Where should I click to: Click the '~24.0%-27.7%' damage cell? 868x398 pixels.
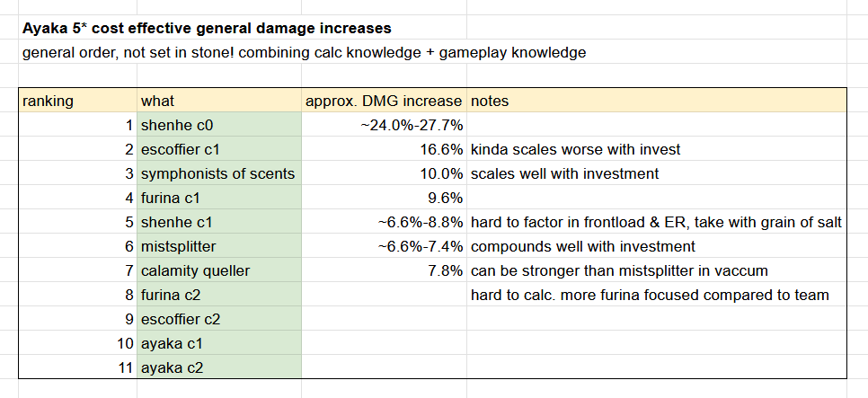pos(385,125)
